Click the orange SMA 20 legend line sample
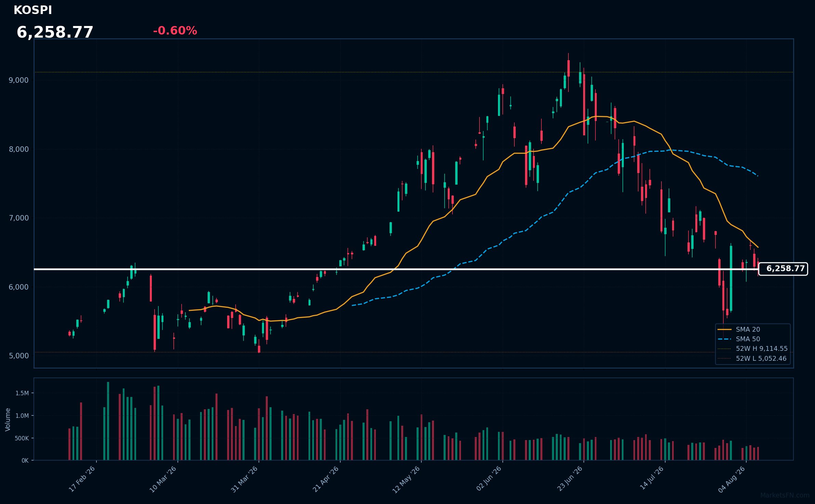This screenshot has height=504, width=815. [x=724, y=330]
